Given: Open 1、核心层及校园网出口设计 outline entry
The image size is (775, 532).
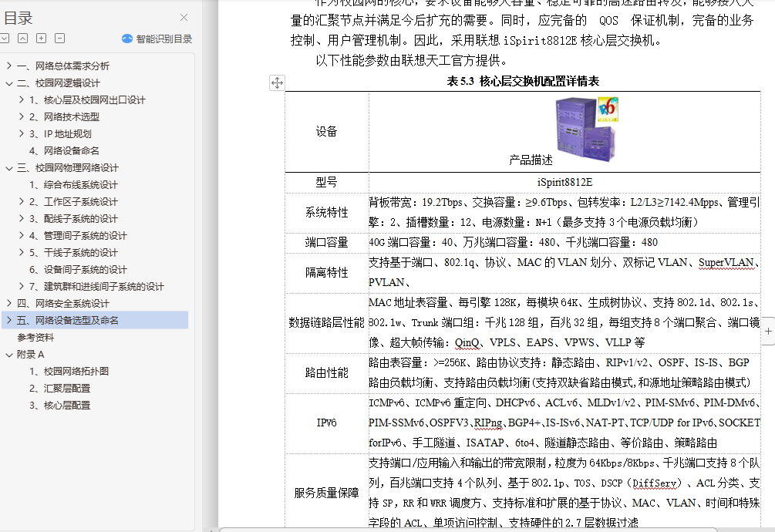Looking at the screenshot, I should [87, 100].
